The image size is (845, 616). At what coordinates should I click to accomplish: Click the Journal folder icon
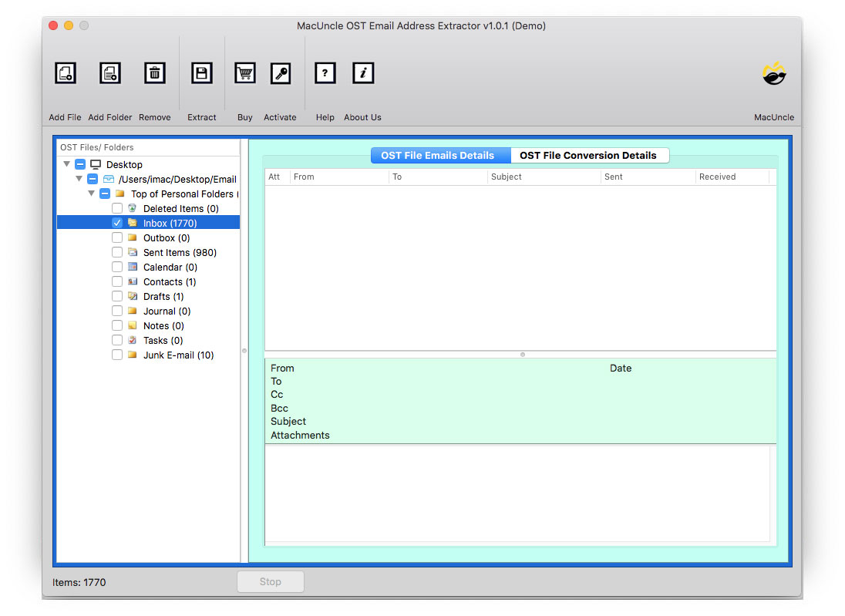click(x=132, y=311)
